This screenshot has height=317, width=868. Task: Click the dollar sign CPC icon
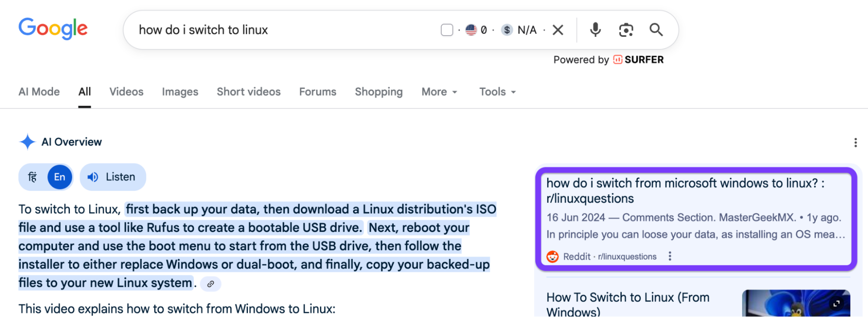click(x=507, y=30)
